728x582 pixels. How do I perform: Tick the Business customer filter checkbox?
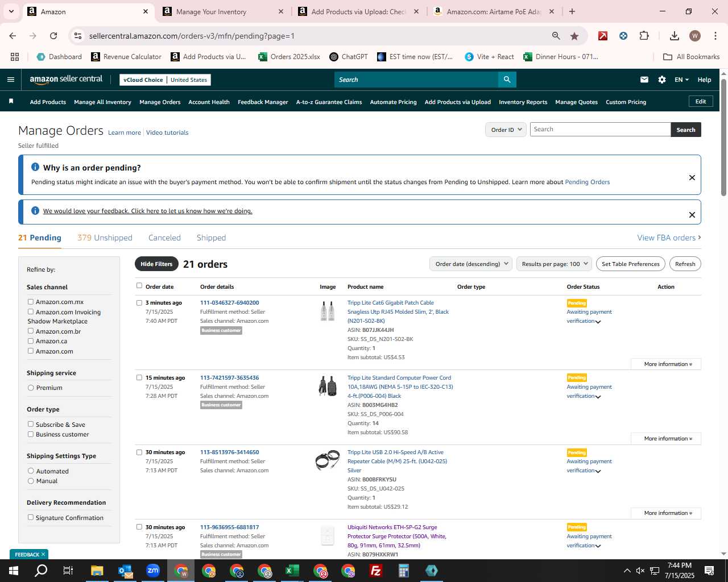coord(31,434)
